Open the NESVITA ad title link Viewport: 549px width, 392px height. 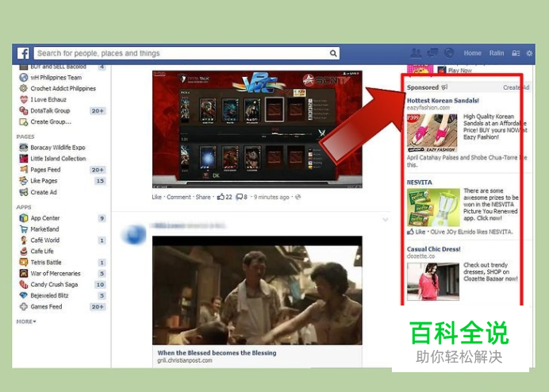[x=420, y=183]
